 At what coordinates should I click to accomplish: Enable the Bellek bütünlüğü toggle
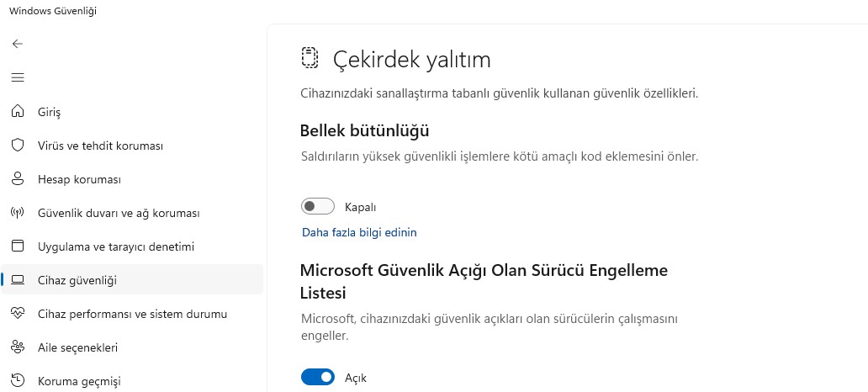click(318, 207)
